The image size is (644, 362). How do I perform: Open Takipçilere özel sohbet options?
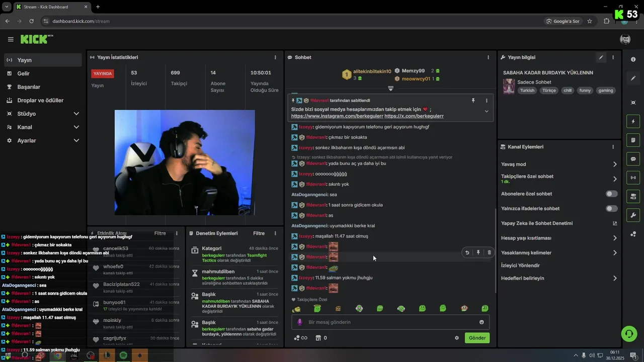pos(615,179)
